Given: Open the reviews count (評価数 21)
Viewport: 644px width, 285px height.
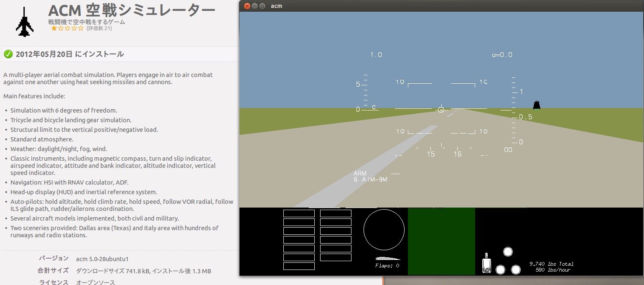Looking at the screenshot, I should (99, 28).
